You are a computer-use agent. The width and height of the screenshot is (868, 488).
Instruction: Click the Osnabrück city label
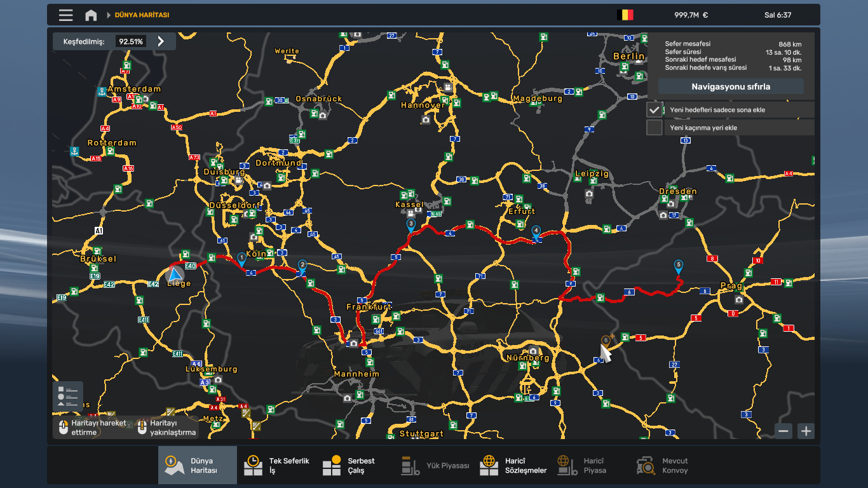click(x=319, y=98)
